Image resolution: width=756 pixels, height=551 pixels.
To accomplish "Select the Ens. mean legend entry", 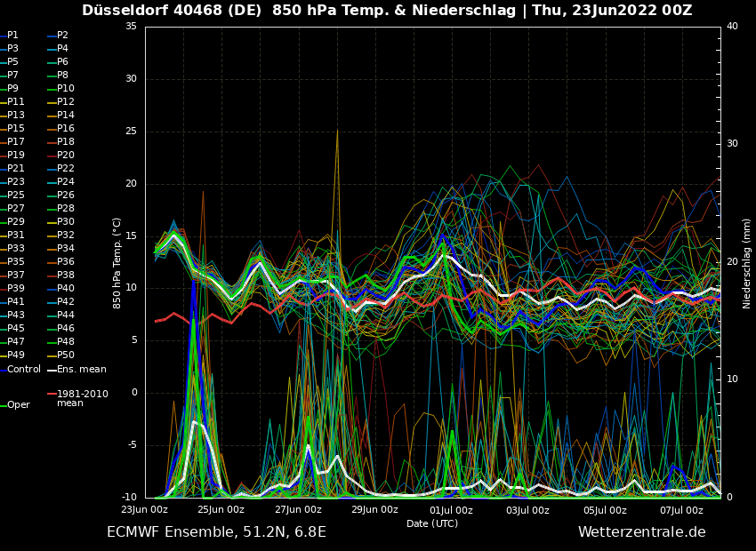I will coord(81,369).
